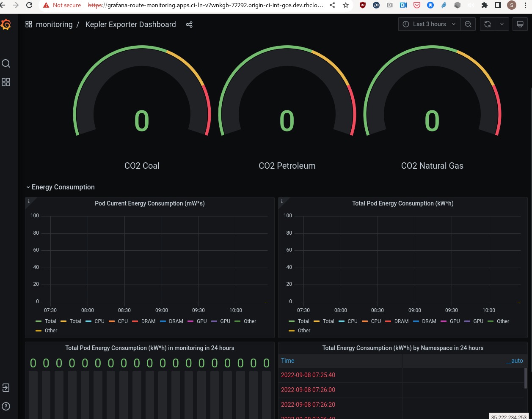Viewport: 532px width, 419px height.
Task: Open the Chrome extensions puzzle menu
Action: click(485, 5)
